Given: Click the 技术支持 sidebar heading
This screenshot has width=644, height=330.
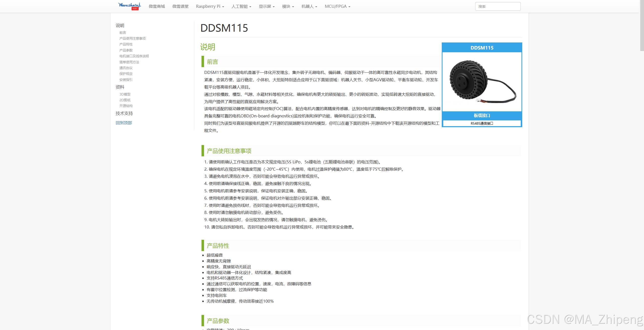Looking at the screenshot, I should pos(124,113).
